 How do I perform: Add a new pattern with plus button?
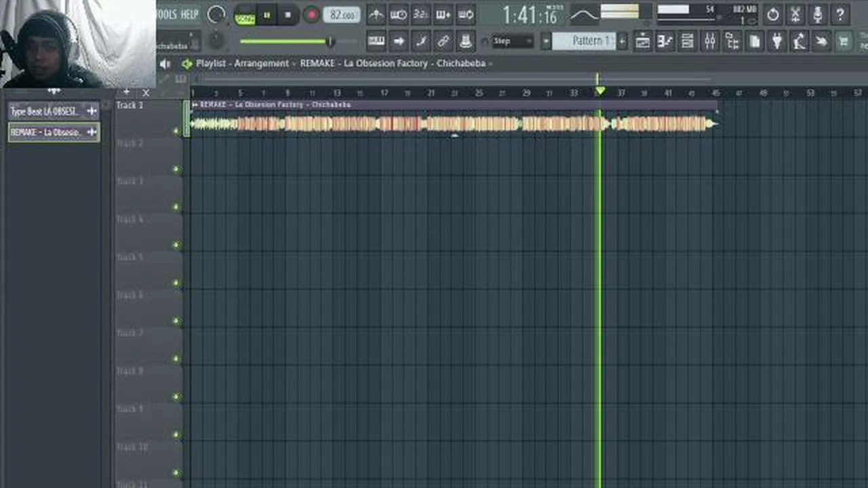(622, 41)
